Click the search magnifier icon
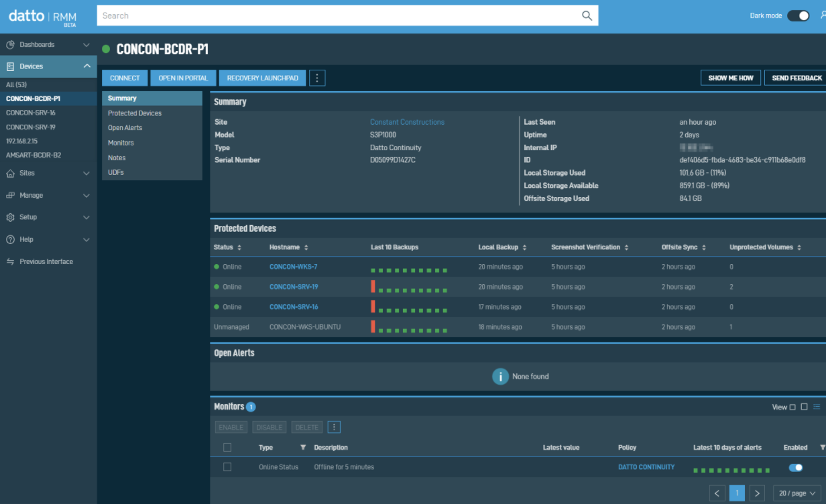 587,16
